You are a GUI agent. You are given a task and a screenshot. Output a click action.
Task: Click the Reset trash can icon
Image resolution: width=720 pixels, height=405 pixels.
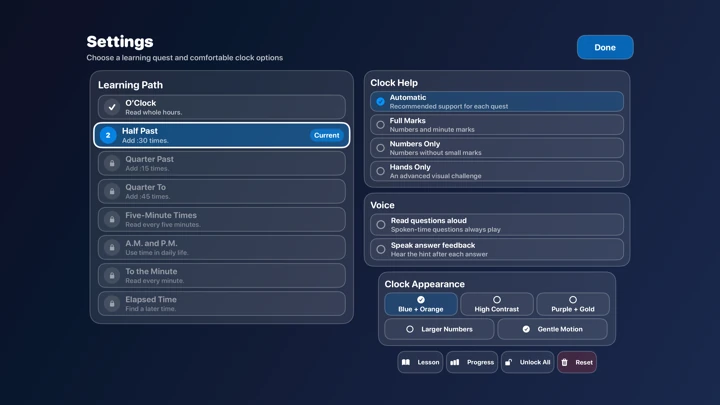(564, 362)
